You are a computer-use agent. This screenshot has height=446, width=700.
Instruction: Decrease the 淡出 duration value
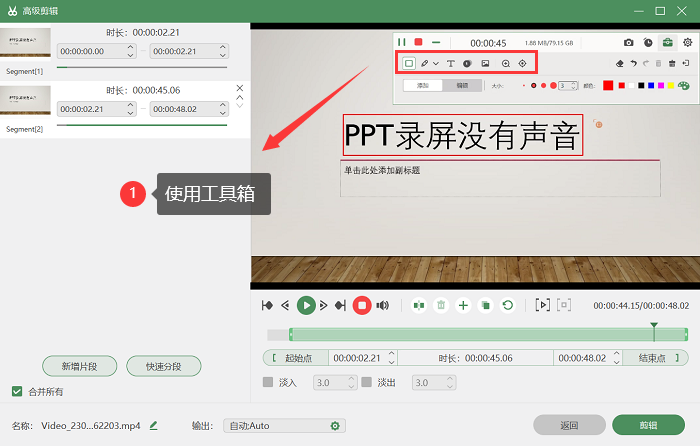coord(450,386)
